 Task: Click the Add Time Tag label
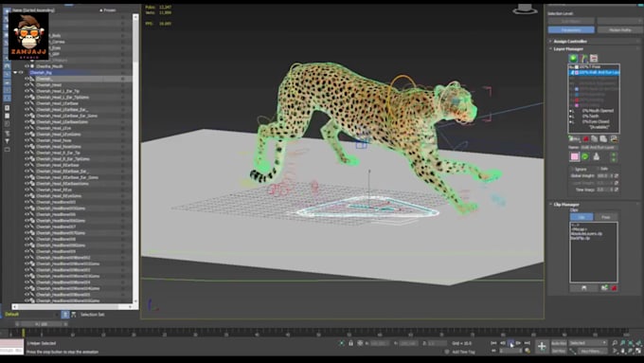463,352
